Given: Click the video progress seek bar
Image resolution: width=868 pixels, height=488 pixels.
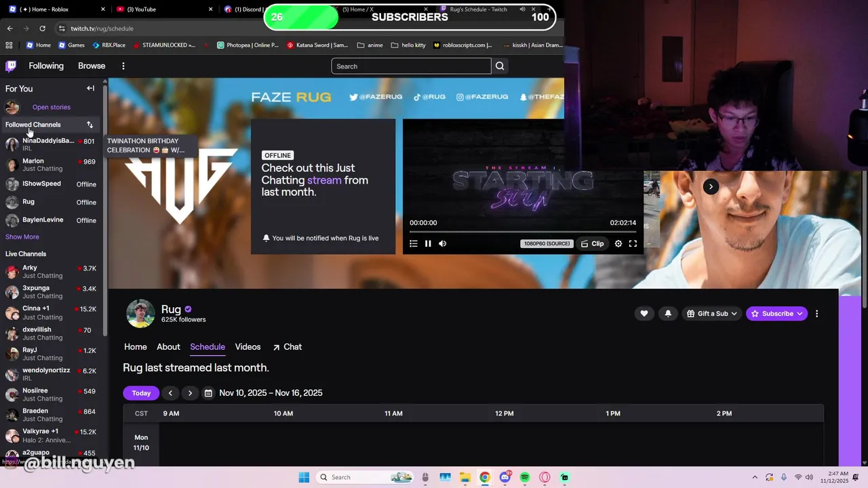Looking at the screenshot, I should (522, 232).
